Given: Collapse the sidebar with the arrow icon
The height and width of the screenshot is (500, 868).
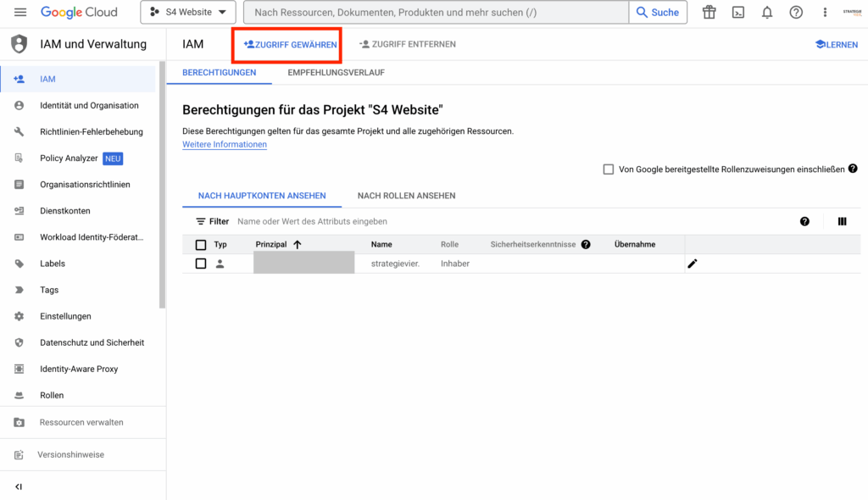Looking at the screenshot, I should point(19,486).
